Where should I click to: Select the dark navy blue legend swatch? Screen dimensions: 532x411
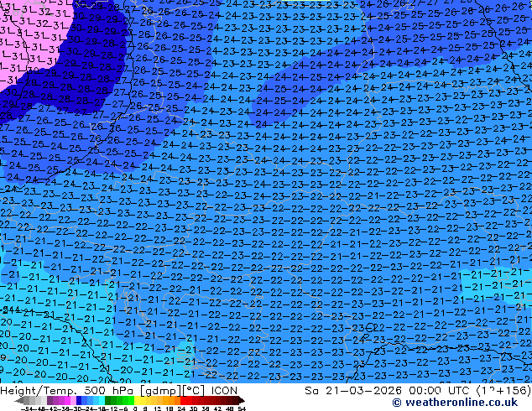click(x=79, y=400)
